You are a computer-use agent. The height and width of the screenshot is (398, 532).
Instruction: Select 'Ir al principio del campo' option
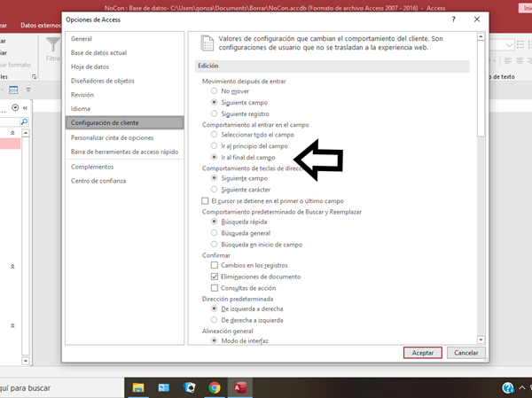click(214, 146)
